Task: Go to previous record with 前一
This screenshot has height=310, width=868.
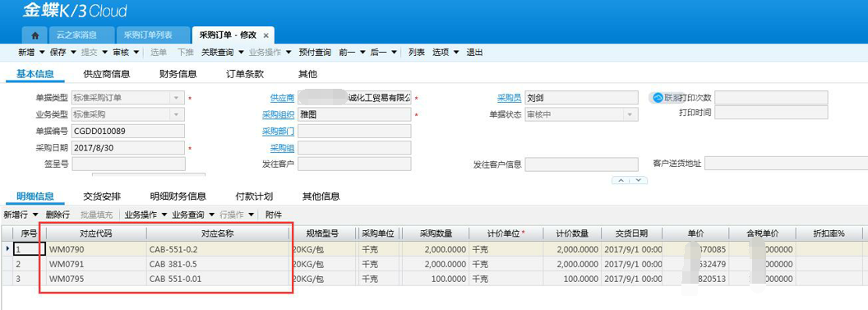Action: 347,53
